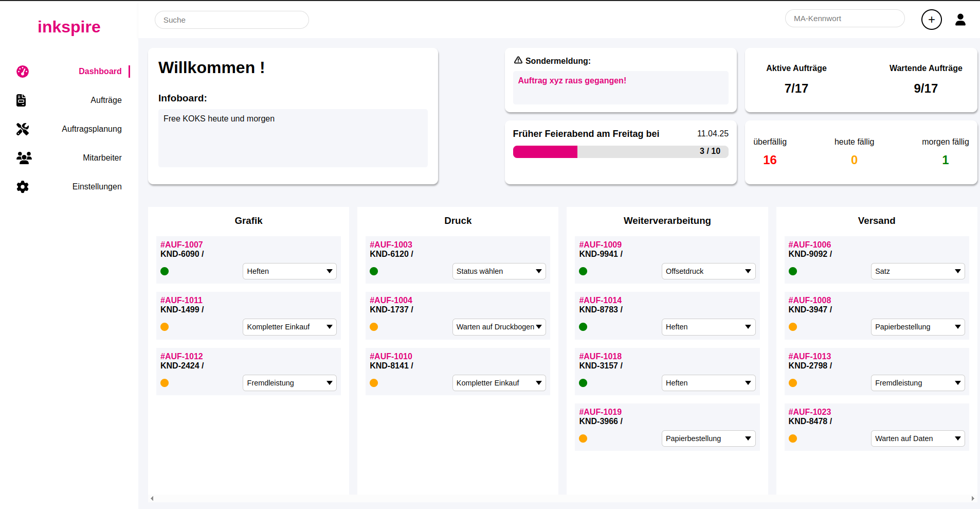Screen dimensions: 980x509
Task: Click the Dashboard gauge icon in sidebar
Action: (23, 72)
